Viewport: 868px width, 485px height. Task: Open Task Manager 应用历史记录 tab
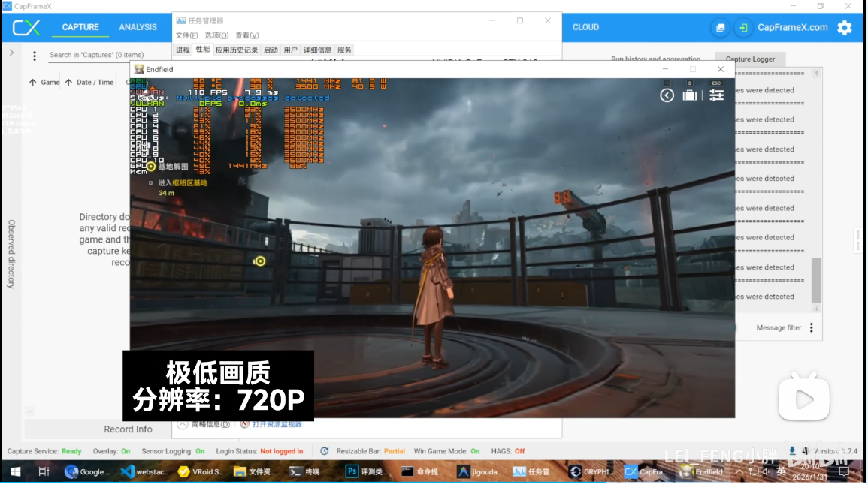point(237,50)
